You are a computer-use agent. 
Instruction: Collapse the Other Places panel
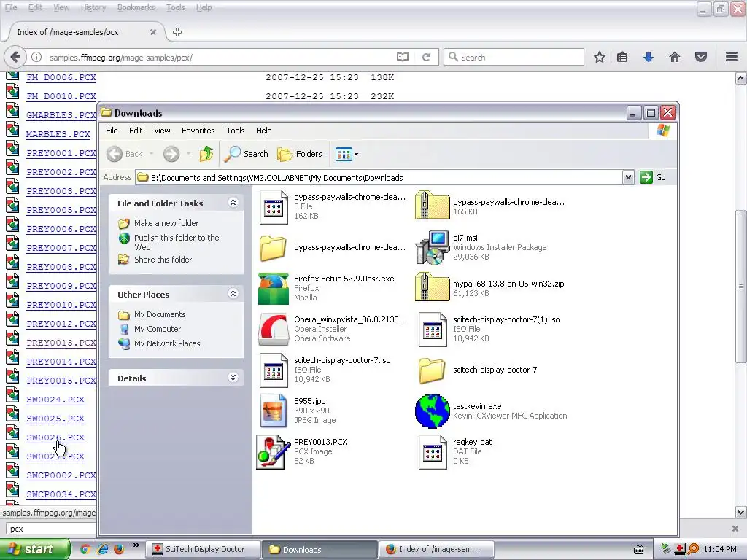pyautogui.click(x=233, y=294)
